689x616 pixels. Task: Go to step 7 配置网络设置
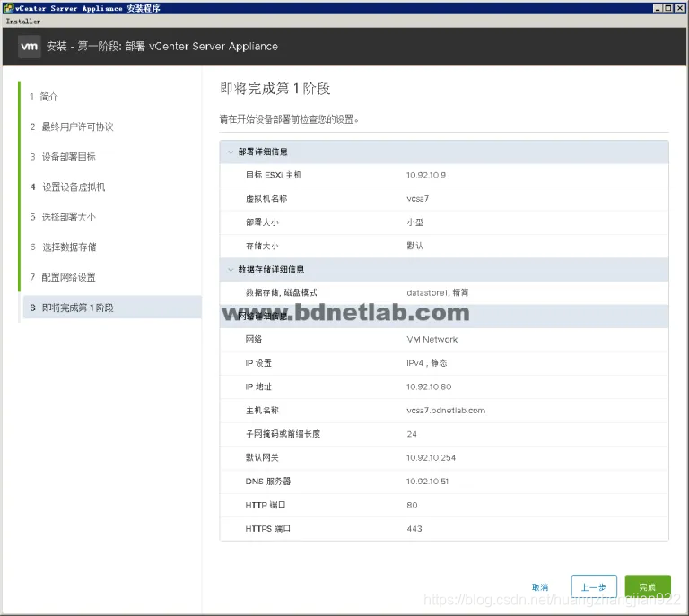[63, 277]
